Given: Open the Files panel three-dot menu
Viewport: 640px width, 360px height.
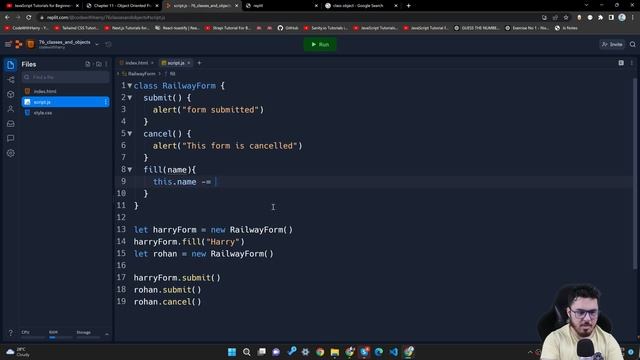Looking at the screenshot, I should click(107, 64).
